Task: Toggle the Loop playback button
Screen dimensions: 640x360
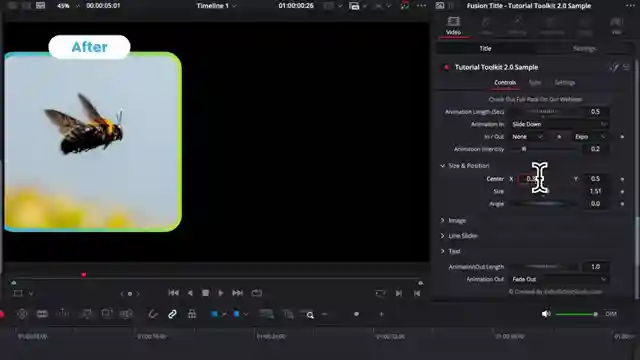Action: (x=257, y=293)
